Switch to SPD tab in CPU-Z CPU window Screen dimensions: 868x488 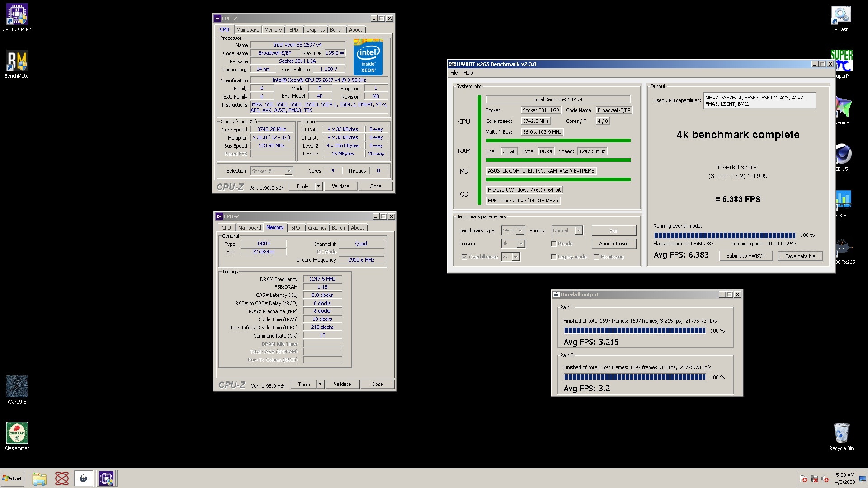point(294,30)
